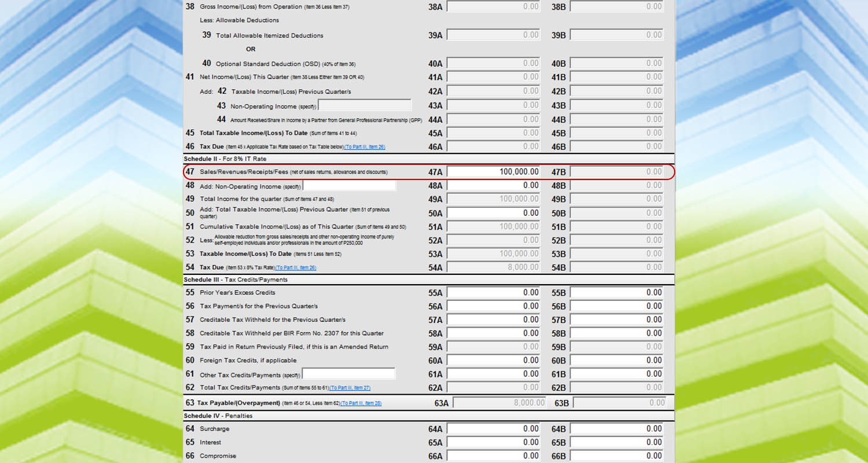
Task: Click the 63A Tax Payable value 8,000.00
Action: pos(499,402)
